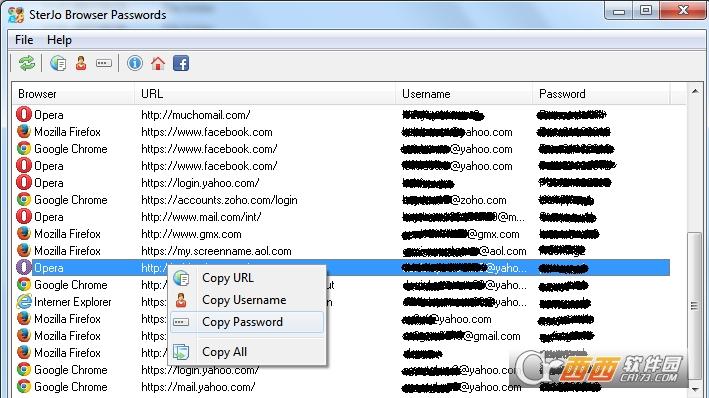Click the SterJo app icon in title bar
Viewport: 709px width, 398px height.
click(x=16, y=14)
